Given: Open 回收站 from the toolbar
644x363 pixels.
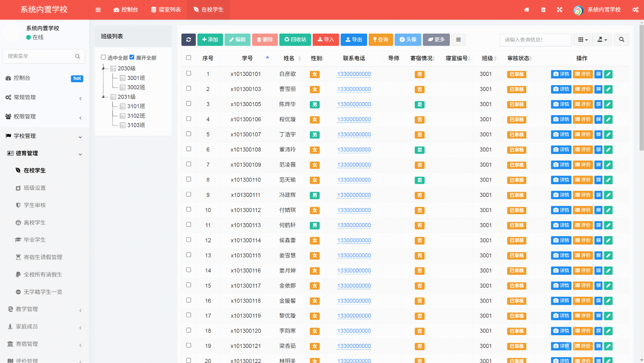Looking at the screenshot, I should (295, 39).
